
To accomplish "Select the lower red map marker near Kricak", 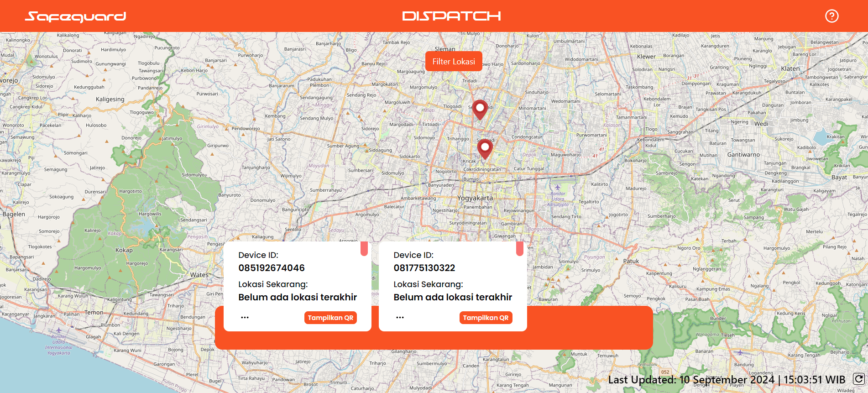I will click(485, 149).
